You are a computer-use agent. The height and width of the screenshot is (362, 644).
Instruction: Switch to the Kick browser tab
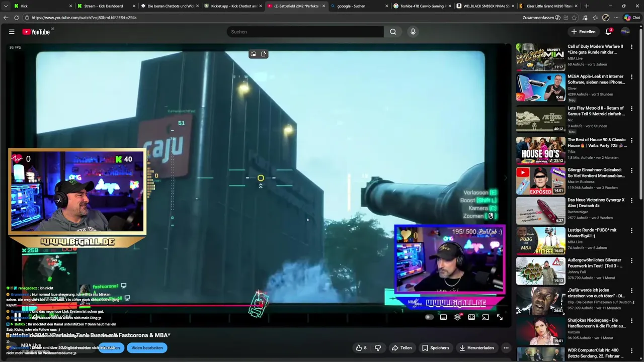tap(43, 6)
